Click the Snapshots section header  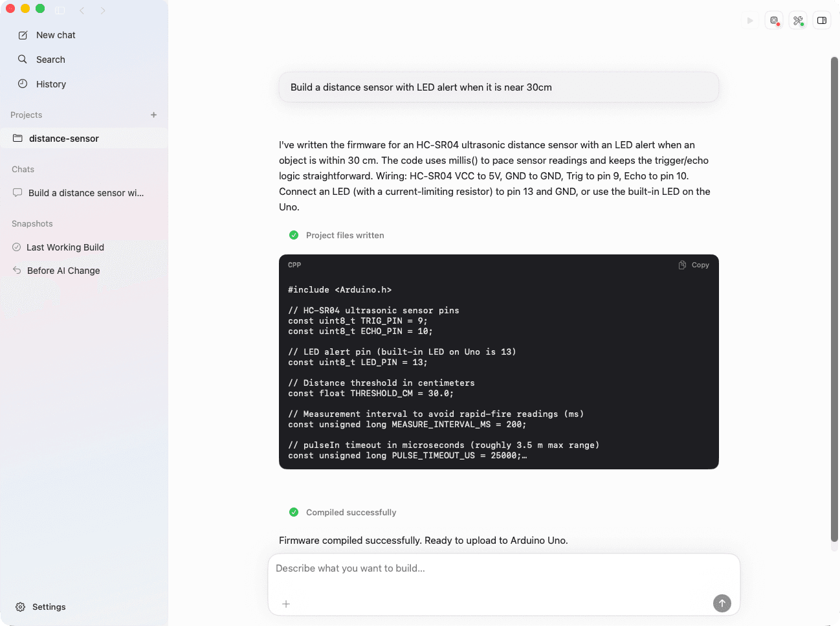pos(32,223)
